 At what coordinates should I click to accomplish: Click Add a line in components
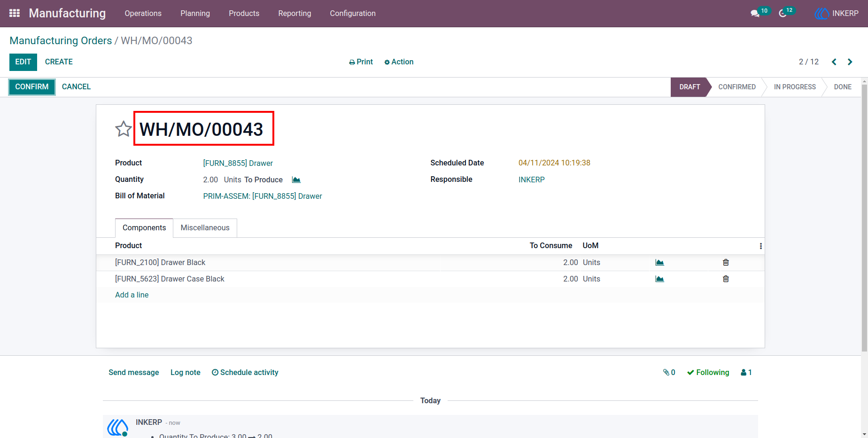point(132,295)
